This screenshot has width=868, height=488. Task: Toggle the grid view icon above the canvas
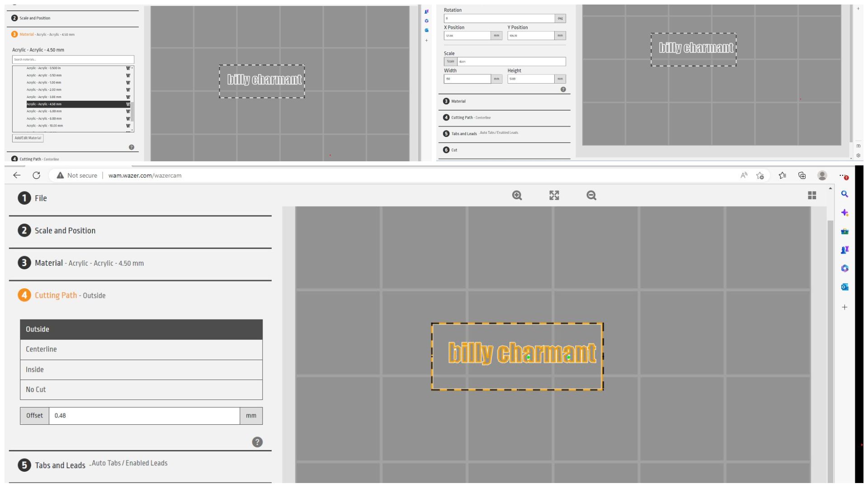click(x=812, y=195)
